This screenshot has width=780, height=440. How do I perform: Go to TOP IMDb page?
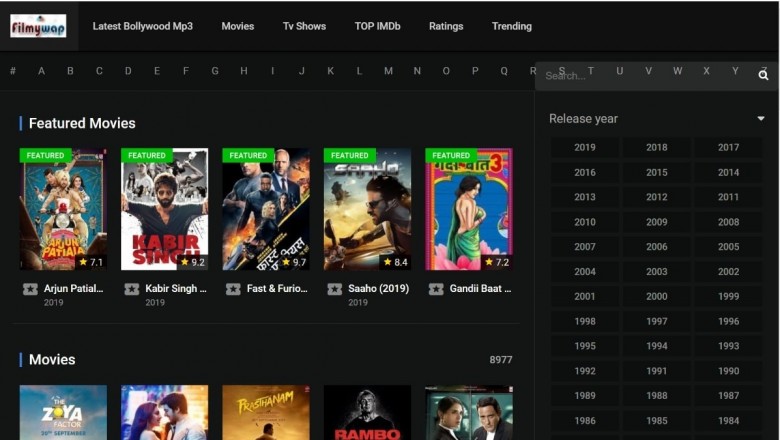(377, 26)
